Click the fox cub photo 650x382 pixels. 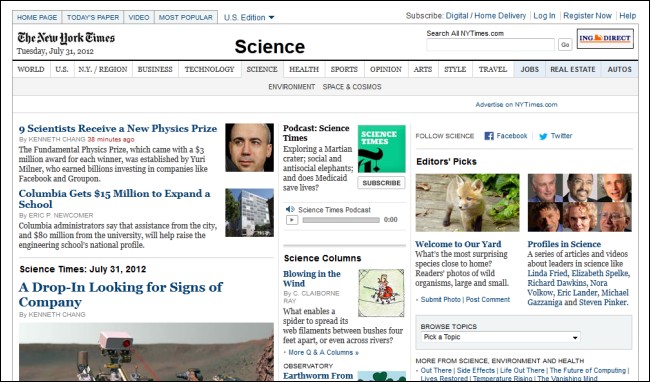click(x=467, y=203)
